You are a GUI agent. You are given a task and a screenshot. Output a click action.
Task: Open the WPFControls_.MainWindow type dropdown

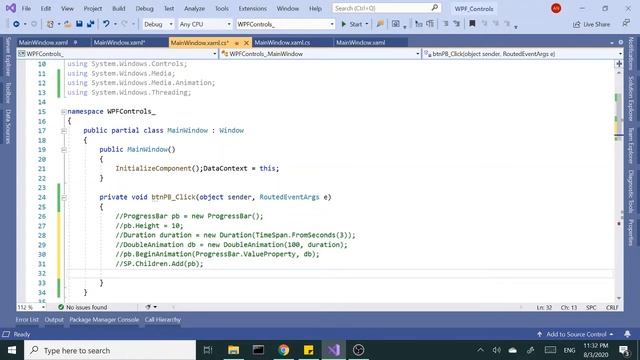coord(320,53)
